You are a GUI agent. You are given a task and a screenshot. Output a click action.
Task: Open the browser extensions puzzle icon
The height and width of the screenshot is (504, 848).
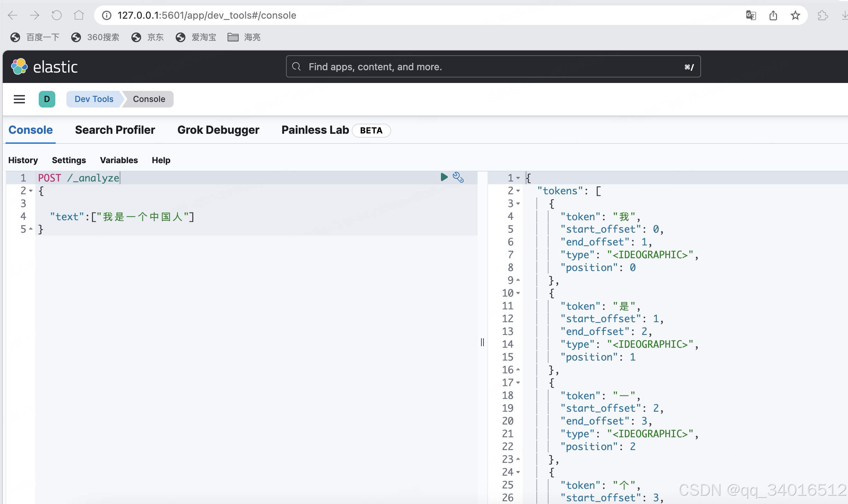pos(823,16)
